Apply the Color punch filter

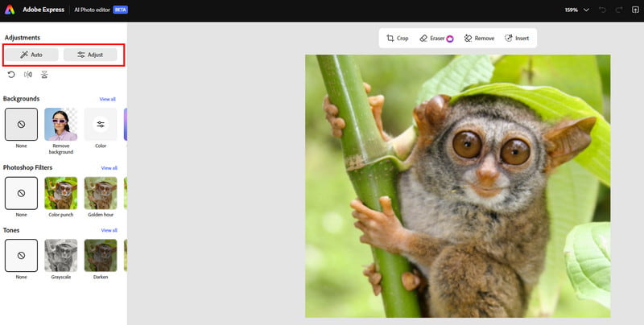click(61, 193)
